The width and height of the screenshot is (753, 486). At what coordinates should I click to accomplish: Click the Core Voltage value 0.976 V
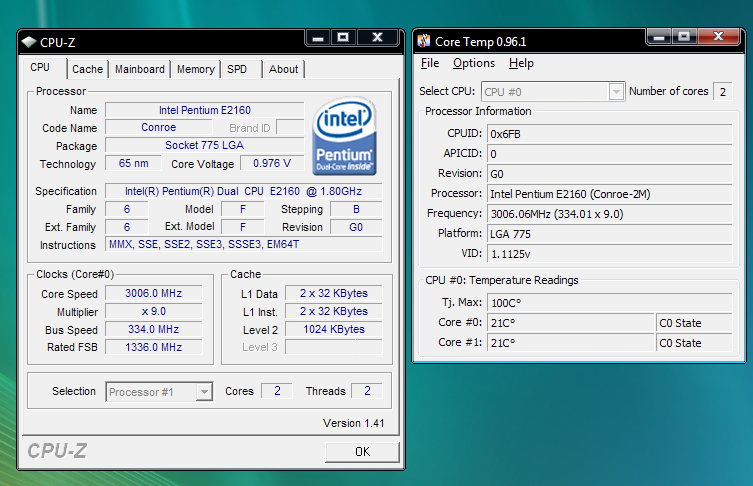point(272,163)
